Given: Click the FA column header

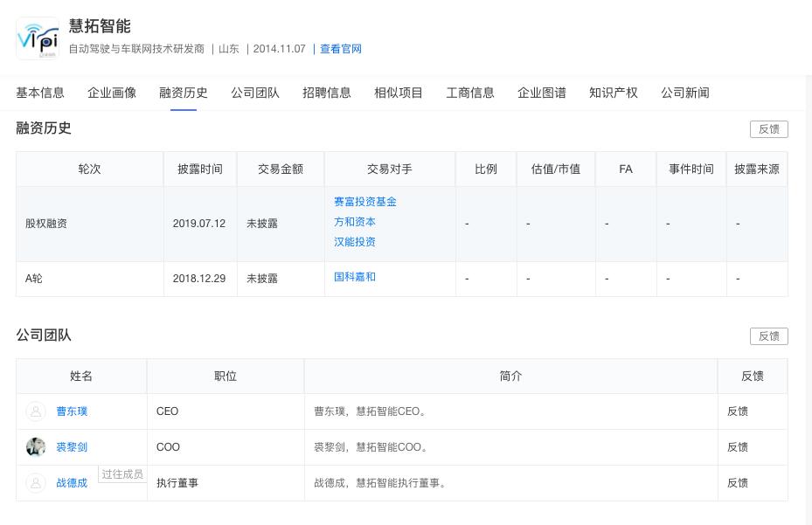Looking at the screenshot, I should [x=626, y=169].
